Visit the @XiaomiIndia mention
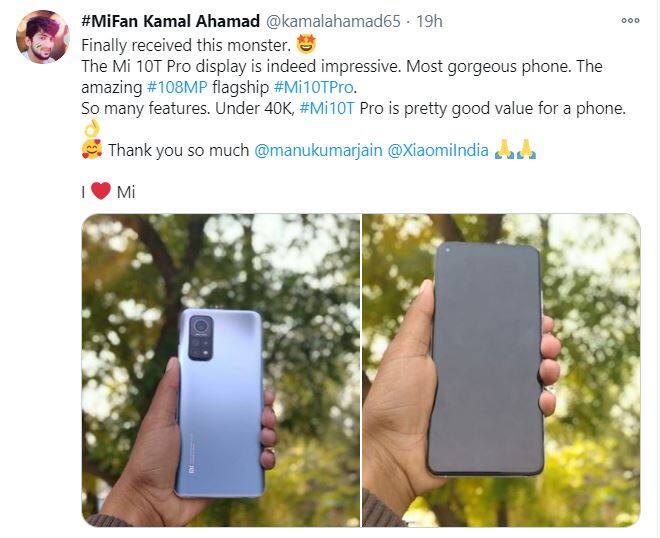This screenshot has width=660, height=538. pos(438,150)
